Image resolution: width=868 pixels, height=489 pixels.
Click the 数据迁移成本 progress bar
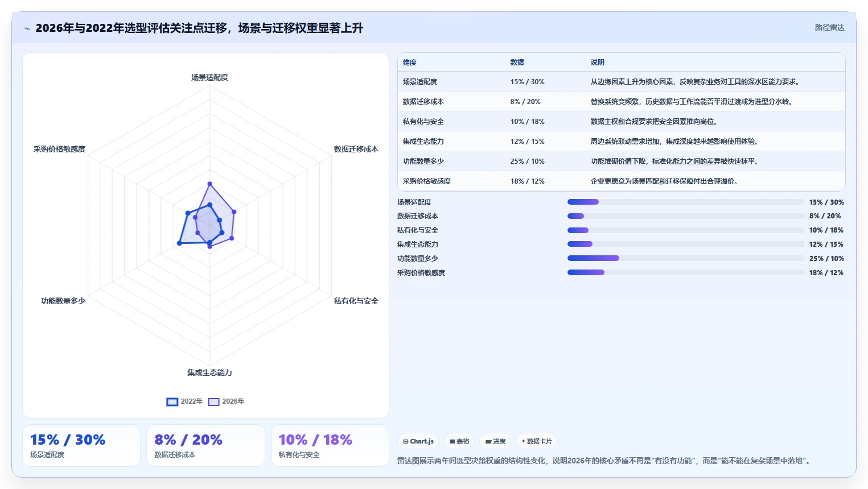[x=686, y=216]
